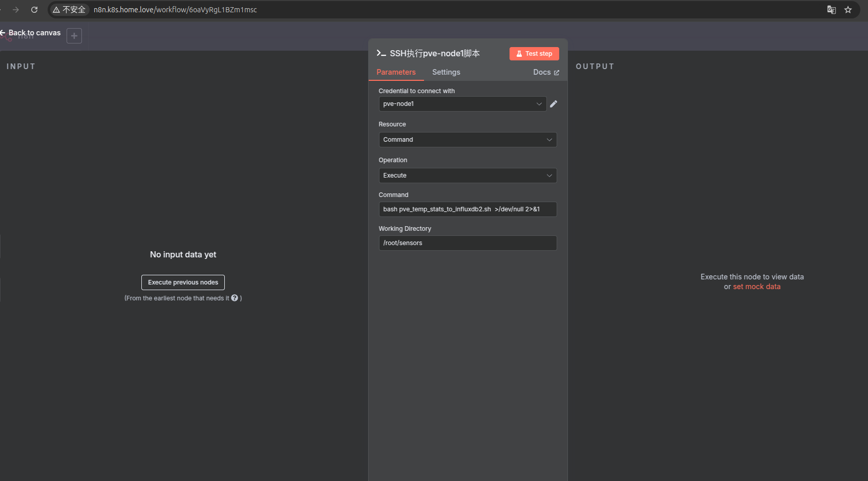Click the Credential to connect with label

click(416, 91)
